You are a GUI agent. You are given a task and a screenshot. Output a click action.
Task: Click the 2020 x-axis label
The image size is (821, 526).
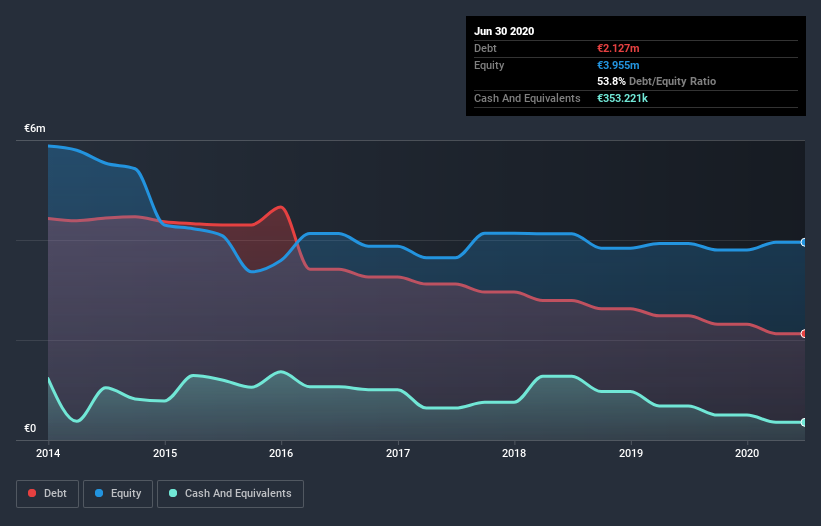(x=747, y=453)
